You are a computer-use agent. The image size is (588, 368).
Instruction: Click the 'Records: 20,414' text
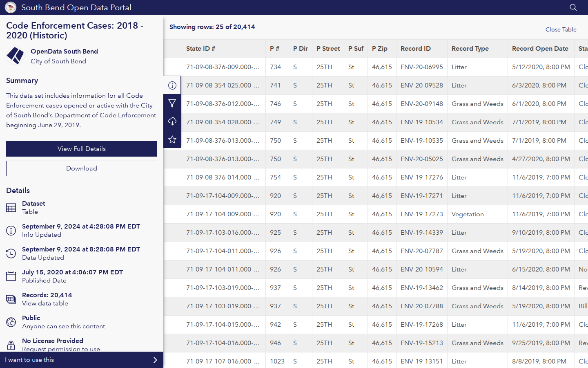pyautogui.click(x=47, y=295)
